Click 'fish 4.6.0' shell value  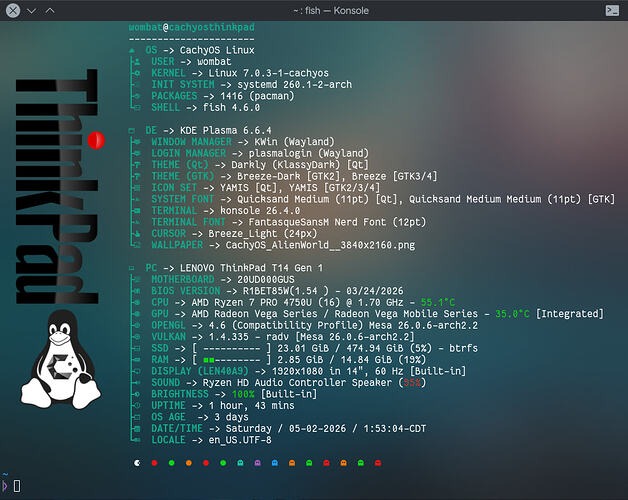pyautogui.click(x=231, y=107)
